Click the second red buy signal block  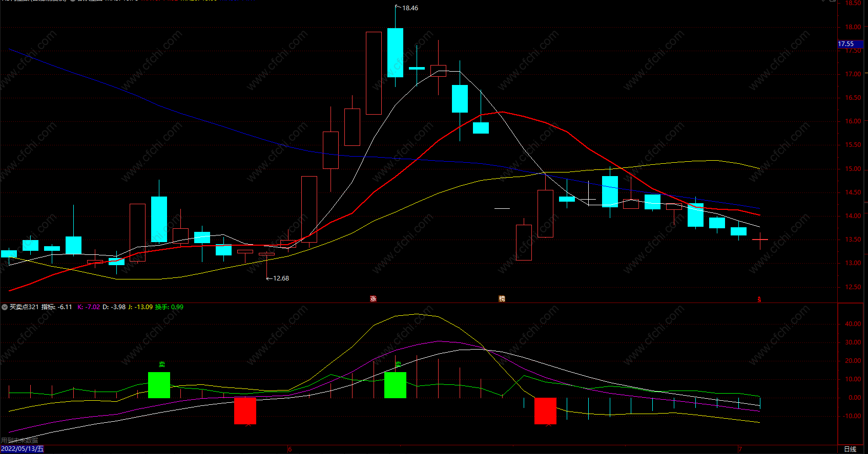[545, 411]
